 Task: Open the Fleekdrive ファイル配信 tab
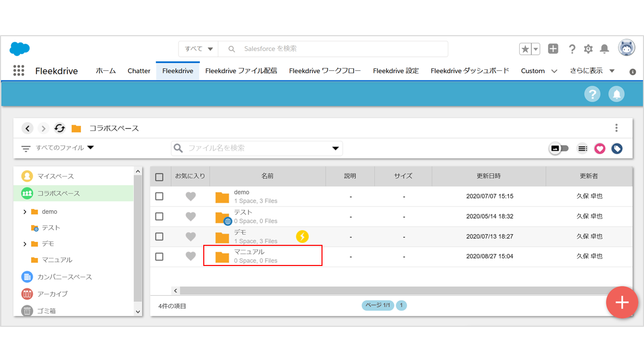241,71
